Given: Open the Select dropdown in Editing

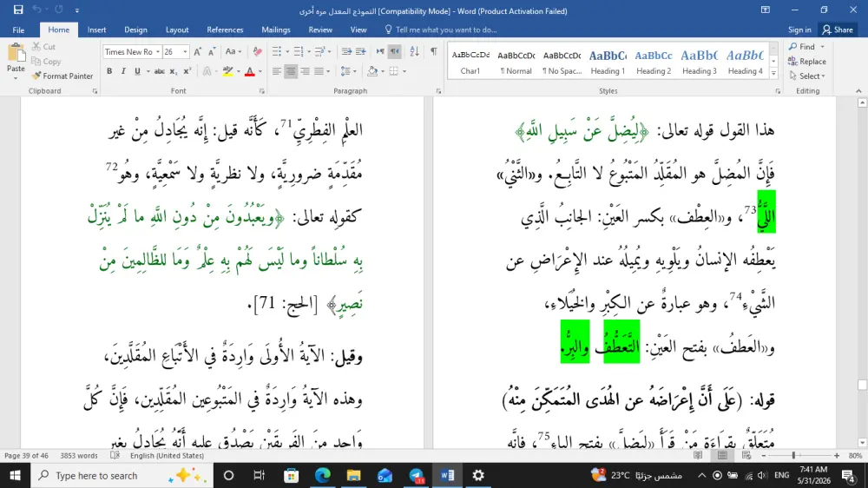Looking at the screenshot, I should click(x=807, y=76).
